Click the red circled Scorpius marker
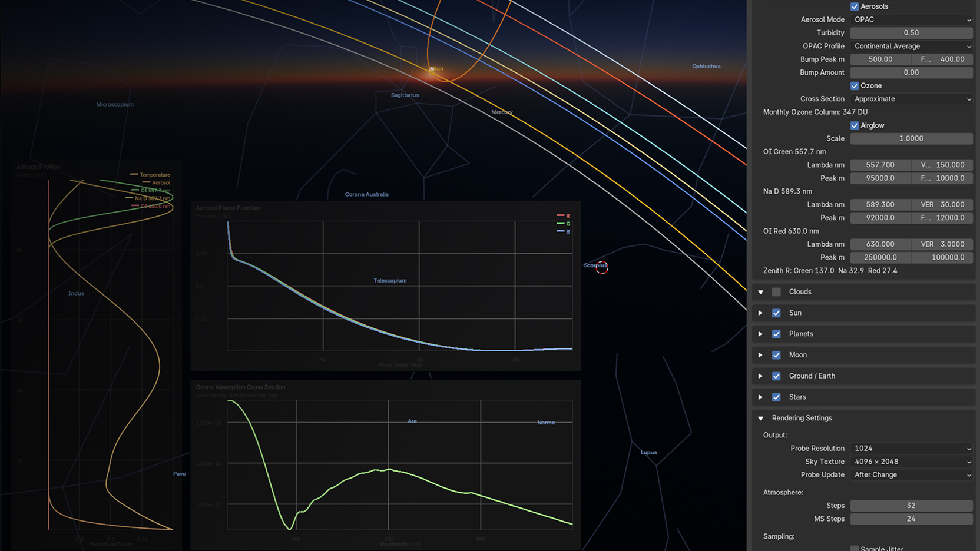 click(602, 267)
